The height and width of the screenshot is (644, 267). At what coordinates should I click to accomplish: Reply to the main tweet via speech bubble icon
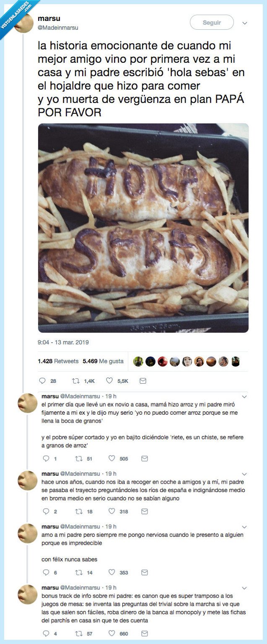pos(42,381)
